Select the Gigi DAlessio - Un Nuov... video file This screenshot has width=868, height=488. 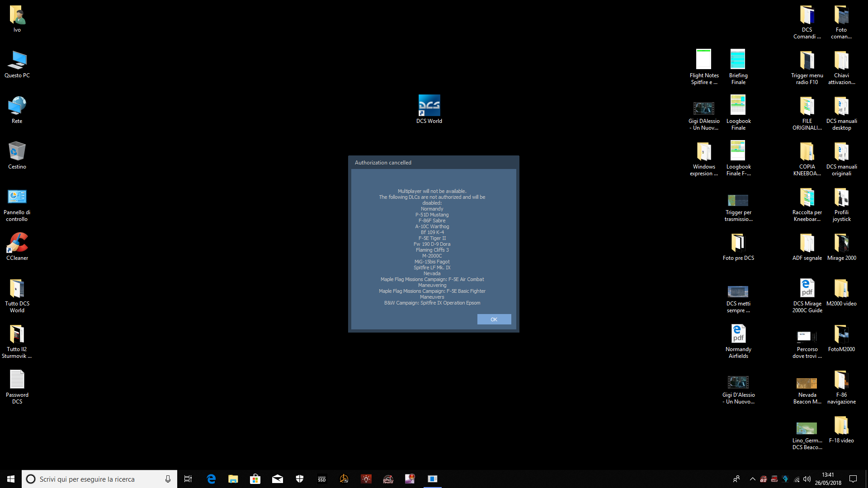[x=704, y=117]
